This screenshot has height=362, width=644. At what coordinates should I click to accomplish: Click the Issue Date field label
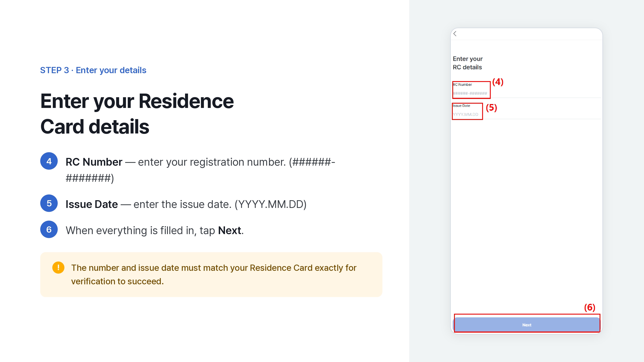[462, 106]
